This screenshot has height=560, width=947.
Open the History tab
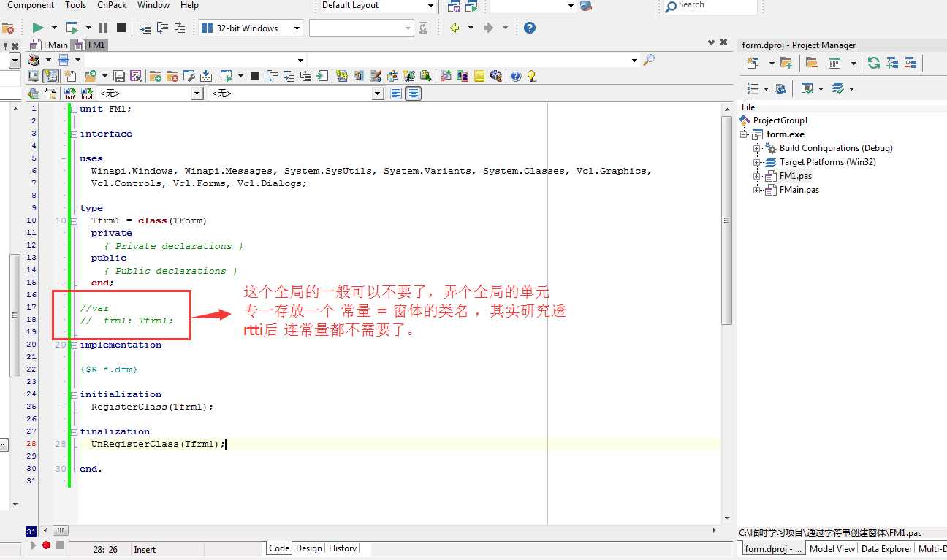pos(342,548)
